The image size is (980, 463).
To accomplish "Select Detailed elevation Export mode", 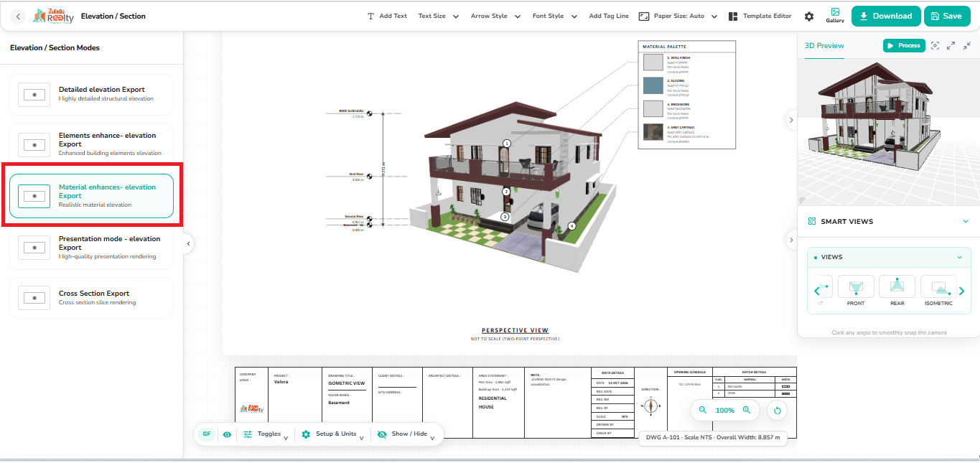I will pyautogui.click(x=92, y=94).
